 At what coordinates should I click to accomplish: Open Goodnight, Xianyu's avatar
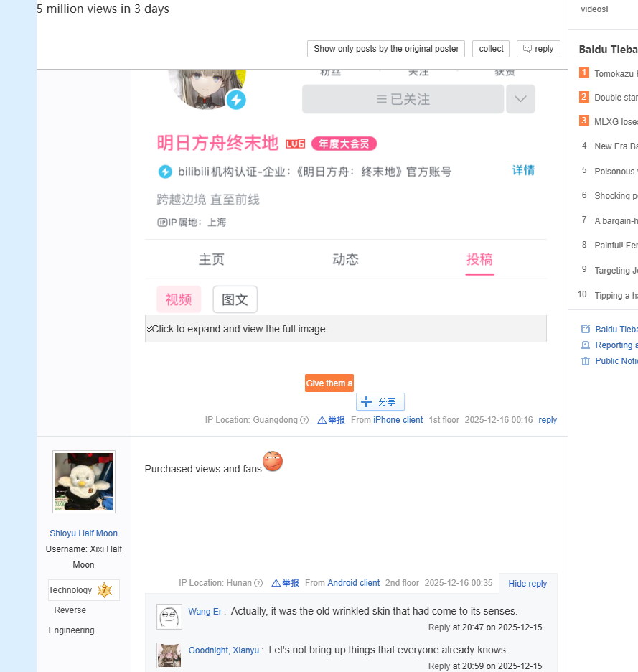coord(169,655)
